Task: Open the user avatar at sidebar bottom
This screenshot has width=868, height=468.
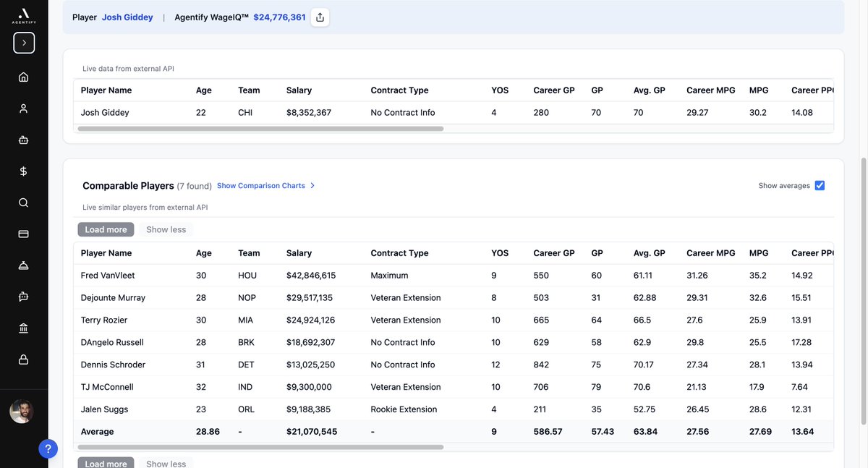Action: [x=21, y=411]
